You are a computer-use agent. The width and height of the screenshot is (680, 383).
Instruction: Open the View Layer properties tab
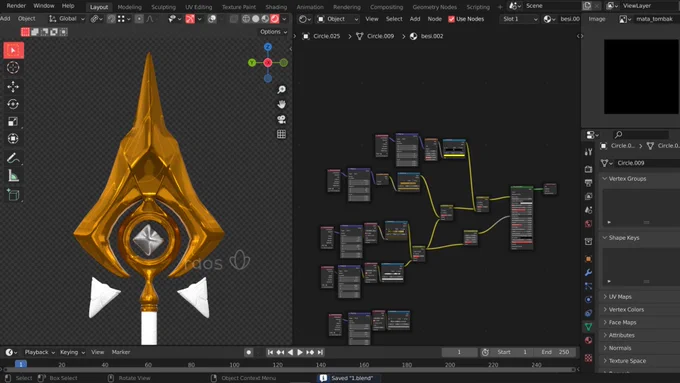[x=588, y=196]
